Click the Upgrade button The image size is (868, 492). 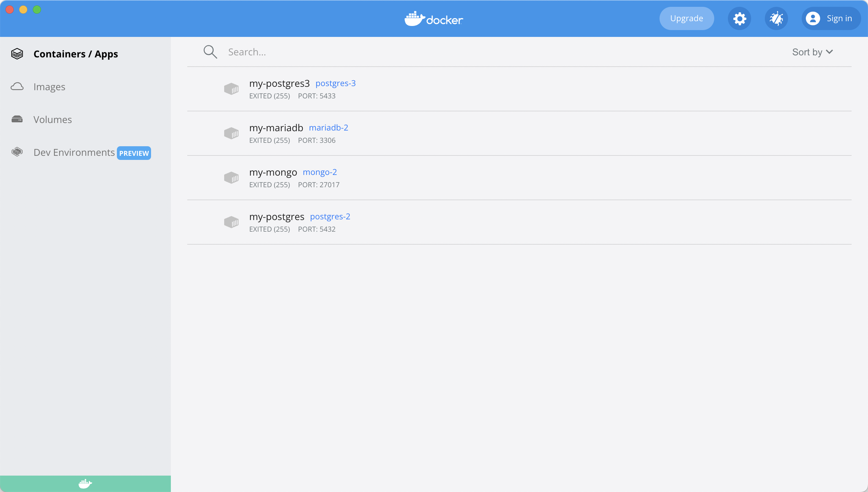coord(686,18)
